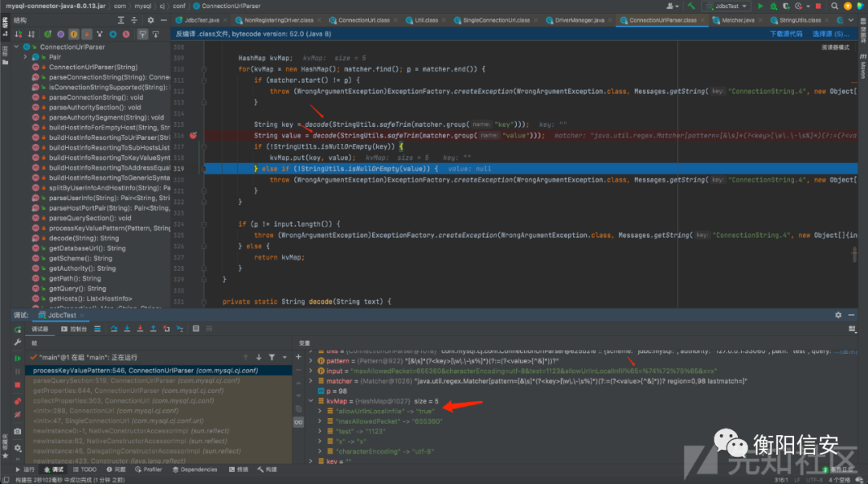868x484 pixels.
Task: Resume program in debug sidebar
Action: pyautogui.click(x=18, y=359)
